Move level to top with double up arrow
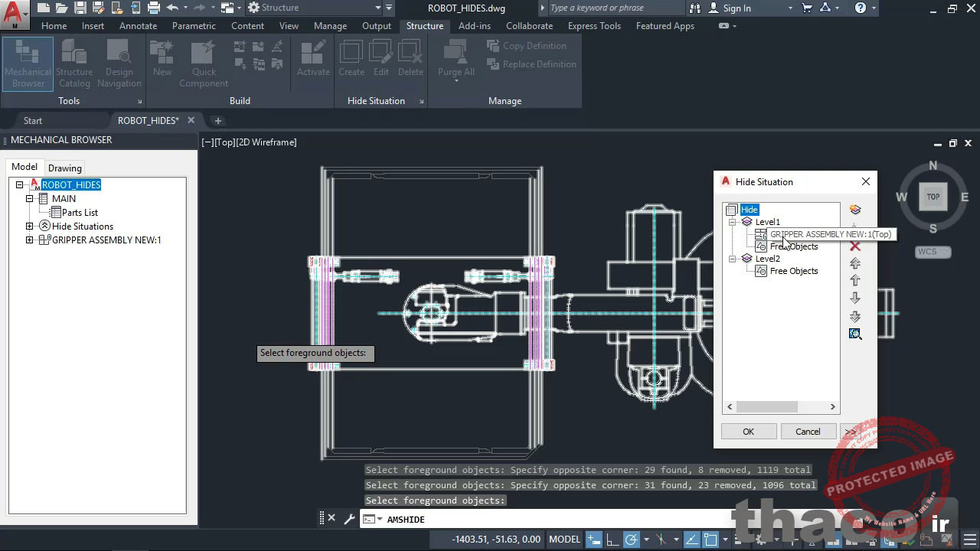Image resolution: width=980 pixels, height=551 pixels. point(855,263)
